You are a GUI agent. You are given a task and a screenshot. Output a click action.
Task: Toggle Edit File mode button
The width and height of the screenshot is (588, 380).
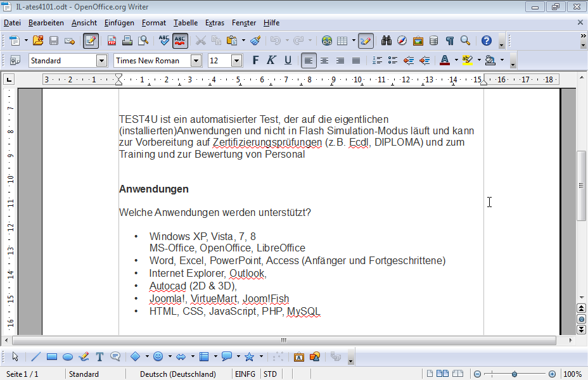coord(91,41)
